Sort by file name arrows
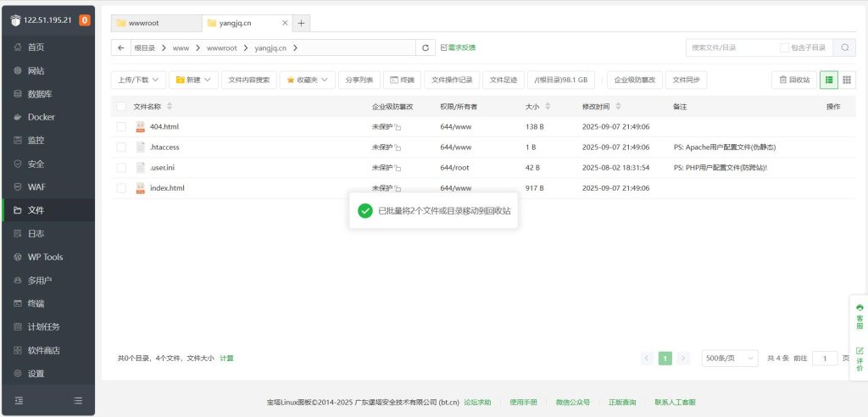Screen dimensions: 868x417 point(170,106)
